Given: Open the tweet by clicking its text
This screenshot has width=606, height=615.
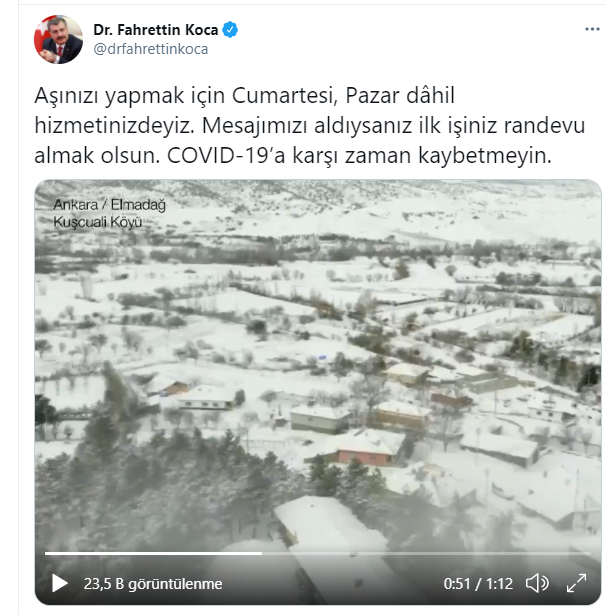Looking at the screenshot, I should click(x=310, y=126).
